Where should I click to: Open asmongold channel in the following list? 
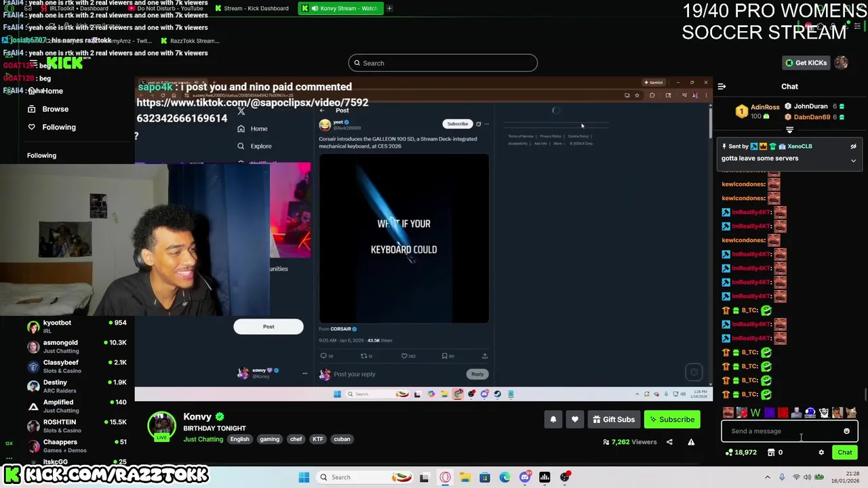[76, 346]
